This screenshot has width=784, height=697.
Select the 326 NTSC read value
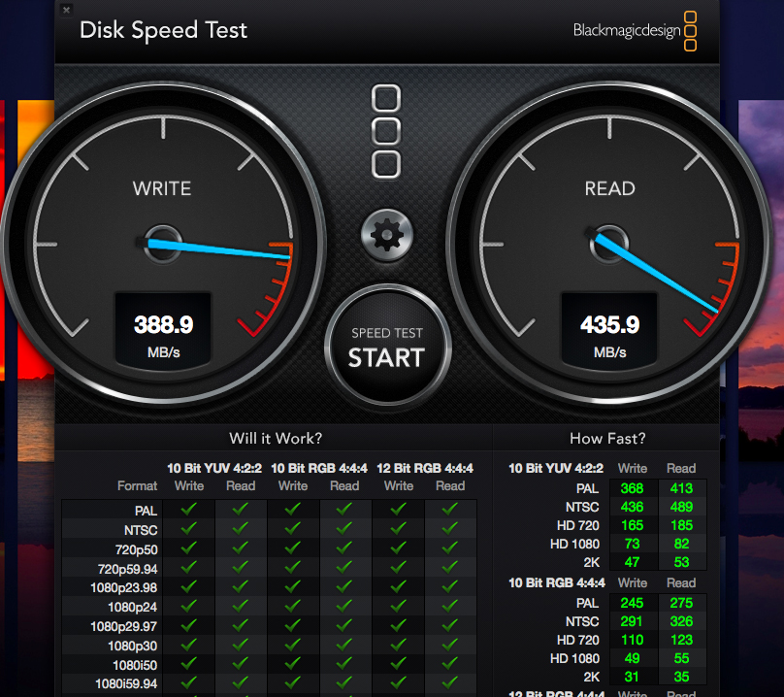(681, 621)
